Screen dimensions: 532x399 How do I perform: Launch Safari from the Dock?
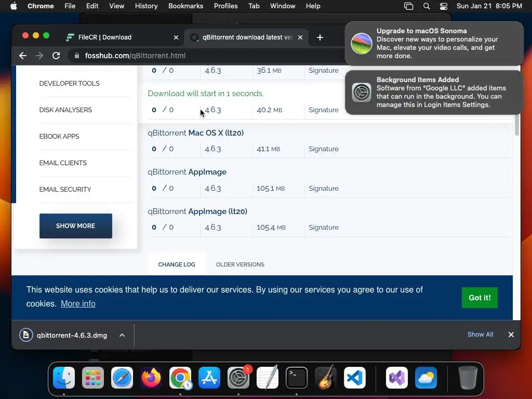tap(122, 378)
